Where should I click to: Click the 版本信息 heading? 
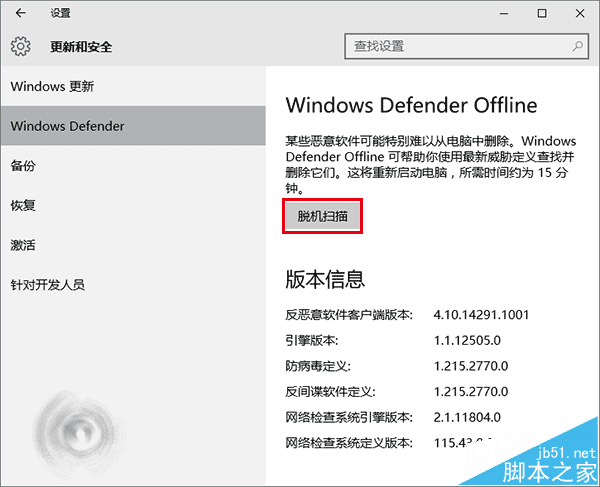pos(325,279)
